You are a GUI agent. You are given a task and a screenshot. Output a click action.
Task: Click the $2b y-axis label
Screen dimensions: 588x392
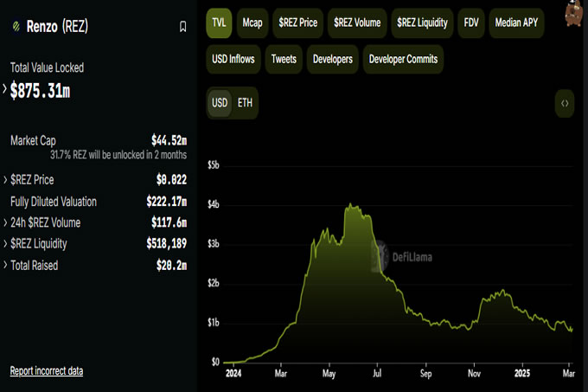pos(214,283)
